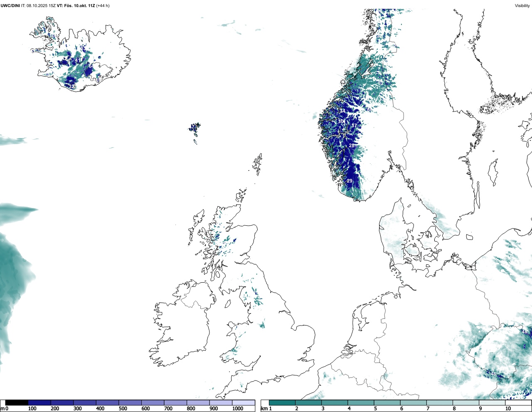This screenshot has height=412, width=532.
Task: Click the '1000' label on metre scale
Action: 238,409
